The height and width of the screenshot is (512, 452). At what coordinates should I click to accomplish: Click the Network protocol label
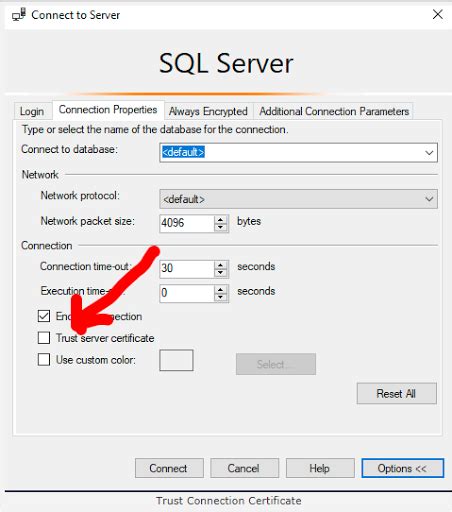pos(80,195)
